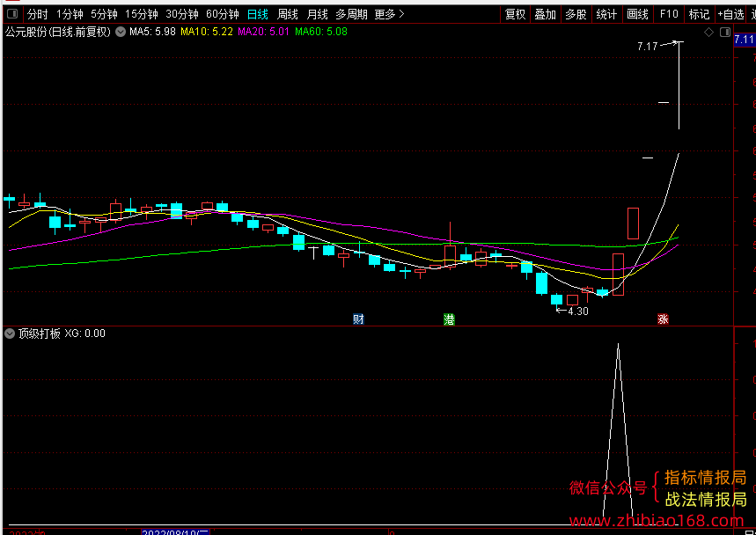Switch to 分时 intraday view
The width and height of the screenshot is (756, 535).
37,14
